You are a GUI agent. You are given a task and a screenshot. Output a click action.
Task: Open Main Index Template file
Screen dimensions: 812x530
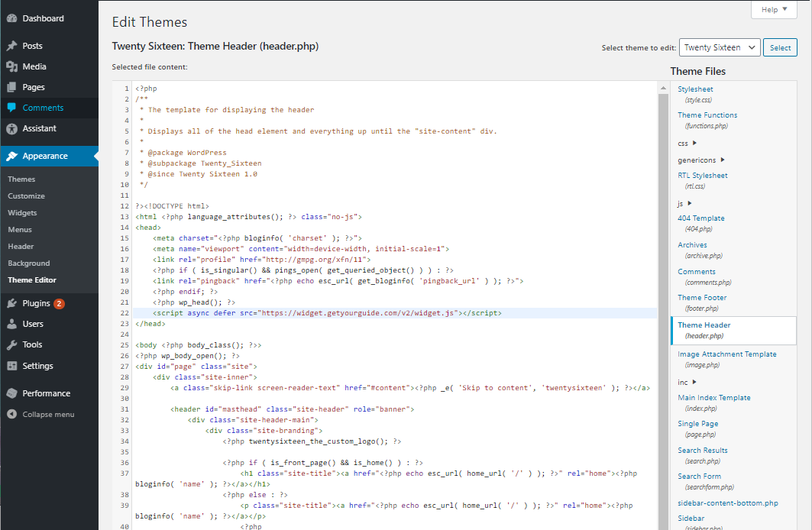pyautogui.click(x=714, y=402)
